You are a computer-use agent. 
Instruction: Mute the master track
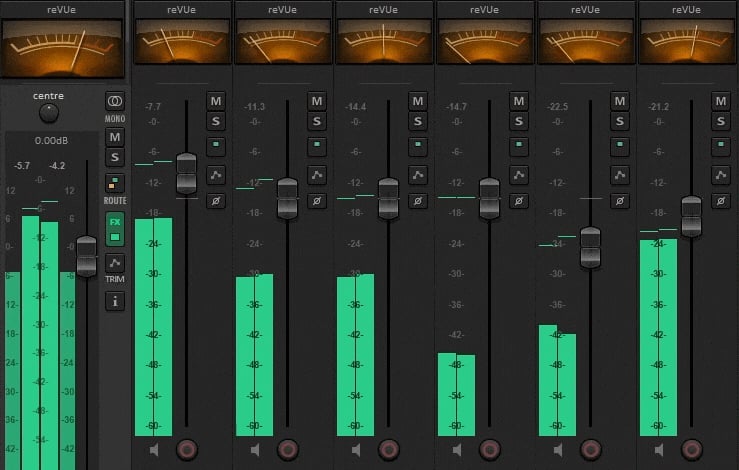pyautogui.click(x=115, y=137)
